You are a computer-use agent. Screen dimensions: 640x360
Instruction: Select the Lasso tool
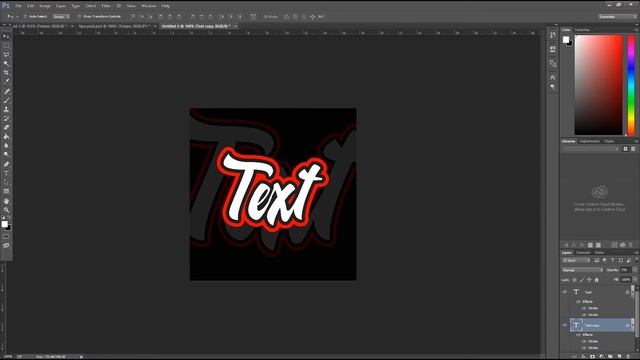click(x=6, y=54)
